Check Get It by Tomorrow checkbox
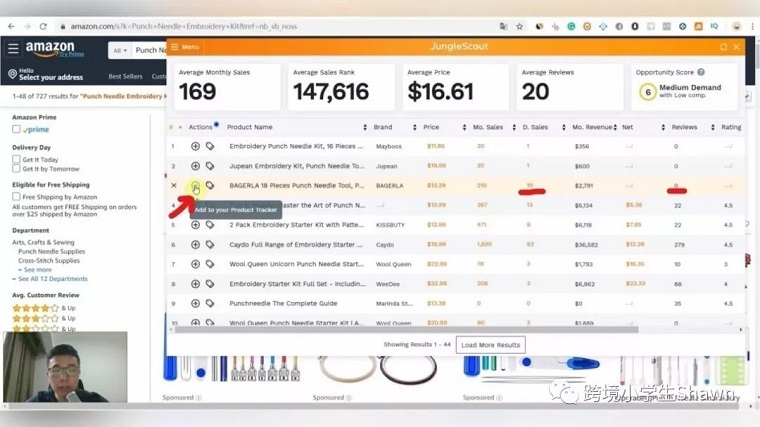 coord(16,168)
